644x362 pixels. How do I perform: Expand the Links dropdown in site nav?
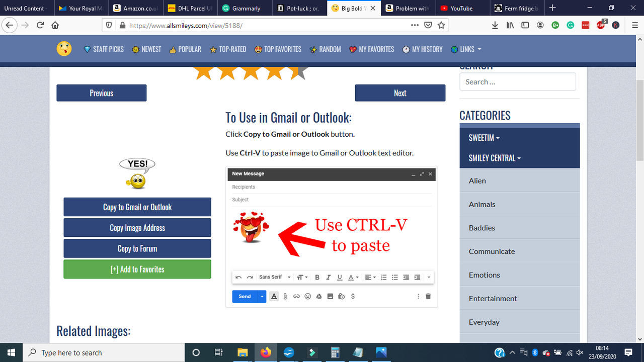pyautogui.click(x=466, y=49)
